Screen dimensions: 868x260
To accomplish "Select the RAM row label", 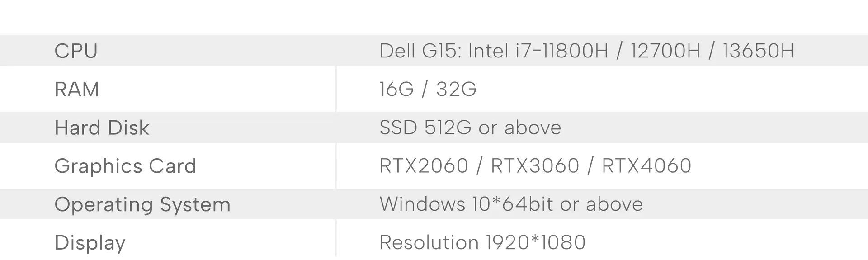I will (x=77, y=89).
